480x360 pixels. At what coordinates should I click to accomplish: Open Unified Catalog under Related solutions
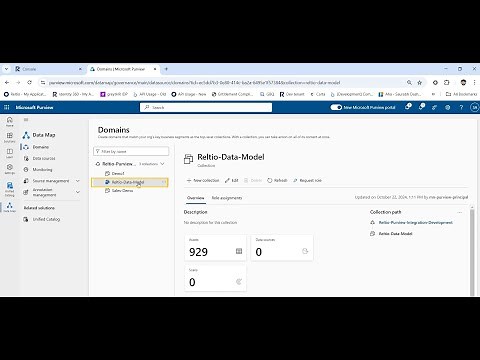click(46, 219)
